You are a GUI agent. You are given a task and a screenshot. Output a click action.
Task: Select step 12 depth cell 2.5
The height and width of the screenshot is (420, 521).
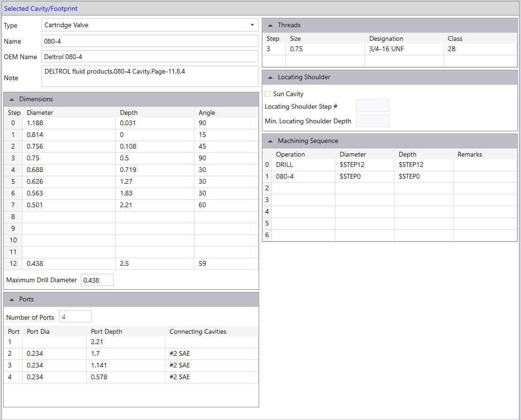(x=154, y=264)
